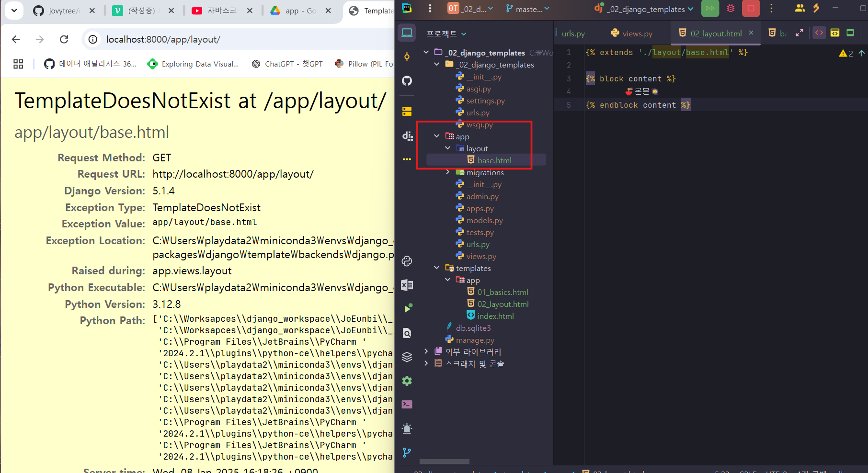This screenshot has width=868, height=473.
Task: Open PyCharm main menu three-dots icon
Action: pyautogui.click(x=430, y=8)
